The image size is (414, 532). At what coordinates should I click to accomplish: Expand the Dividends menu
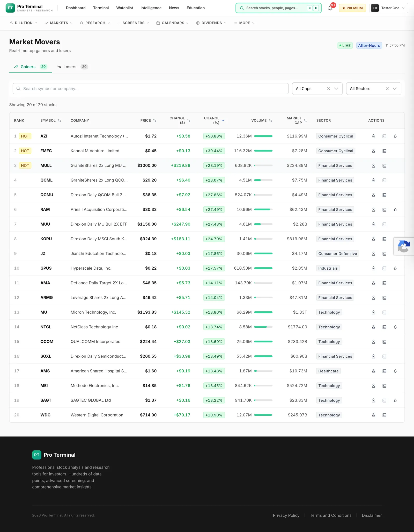tap(211, 23)
